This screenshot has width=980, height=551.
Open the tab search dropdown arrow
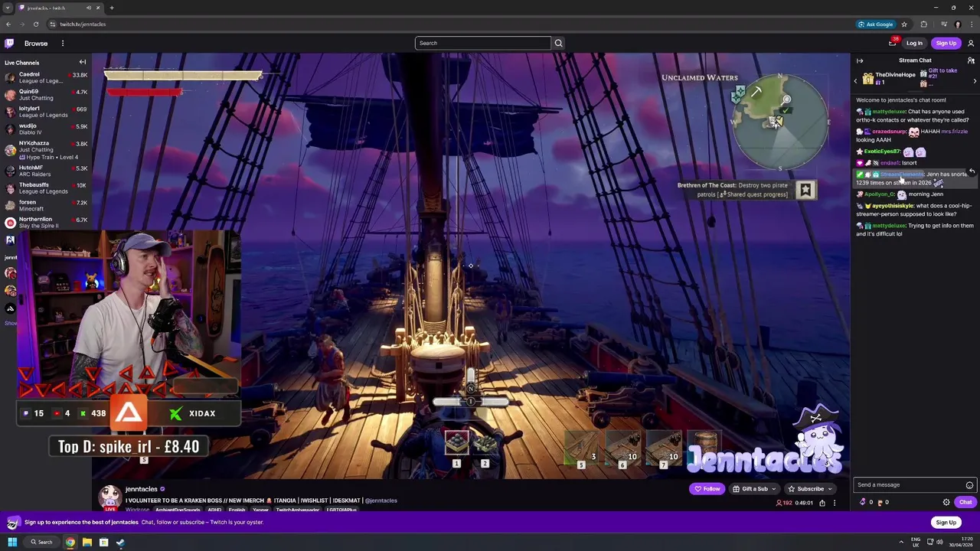8,8
